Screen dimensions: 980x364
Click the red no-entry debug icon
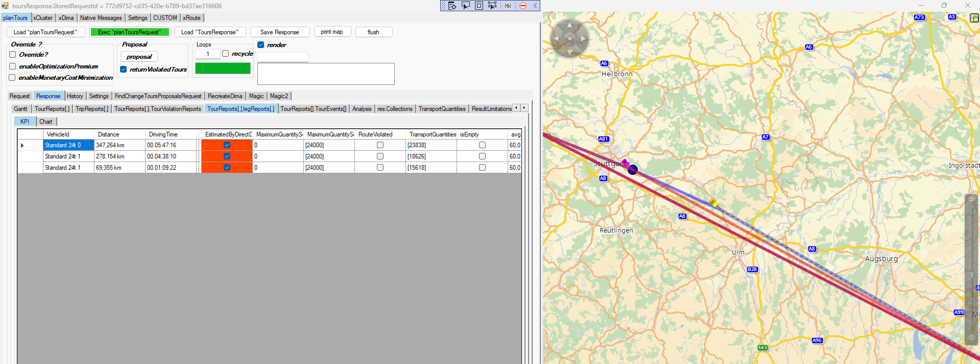(x=523, y=6)
